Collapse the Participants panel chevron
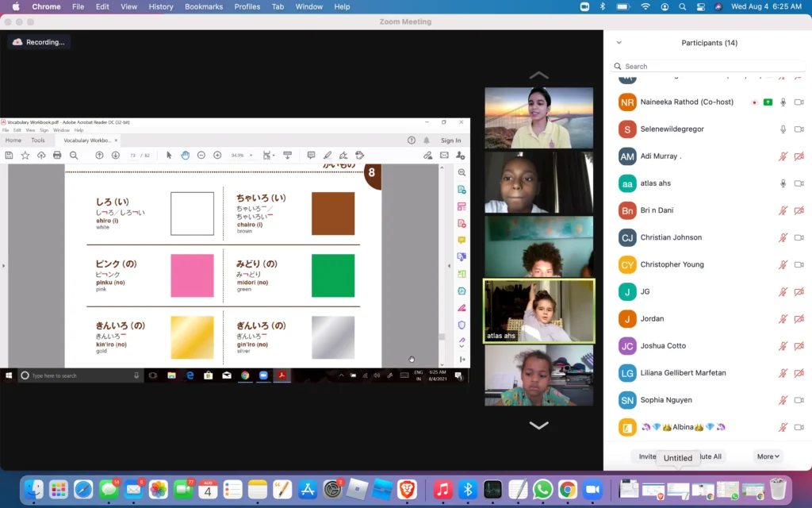The image size is (812, 508). [619, 43]
